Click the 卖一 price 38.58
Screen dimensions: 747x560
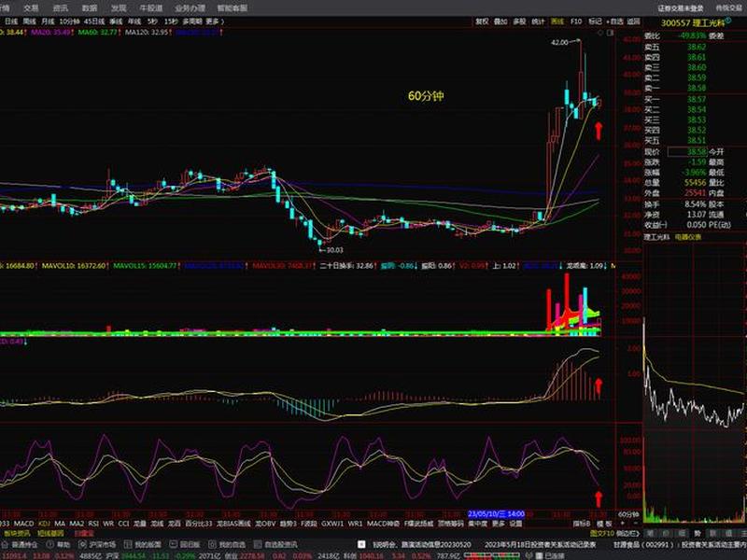tap(697, 88)
